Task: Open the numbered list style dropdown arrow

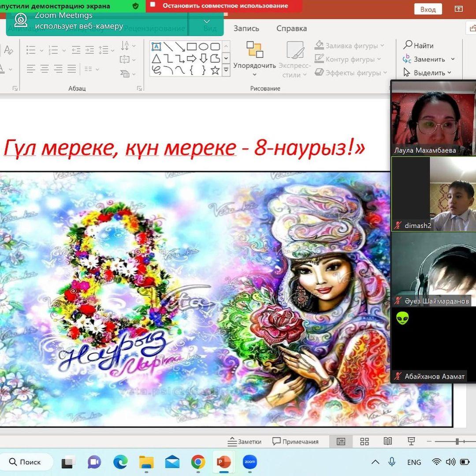Action: [64, 50]
